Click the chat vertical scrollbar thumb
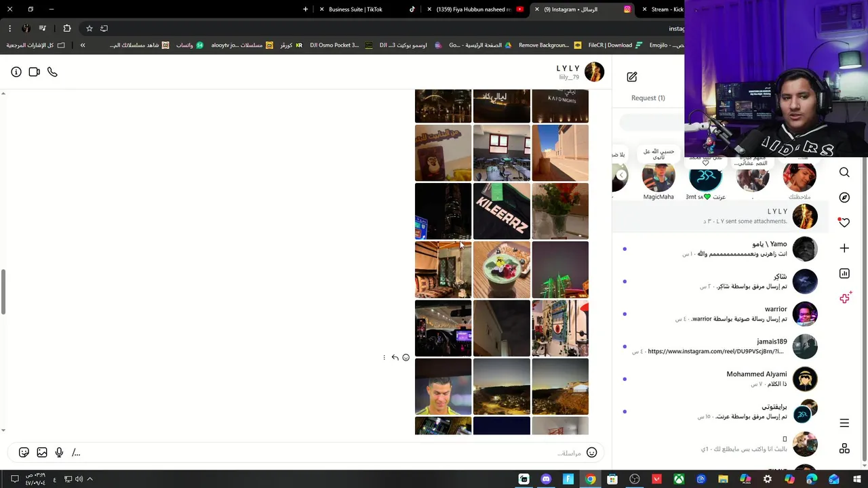The height and width of the screenshot is (488, 868). point(3,292)
